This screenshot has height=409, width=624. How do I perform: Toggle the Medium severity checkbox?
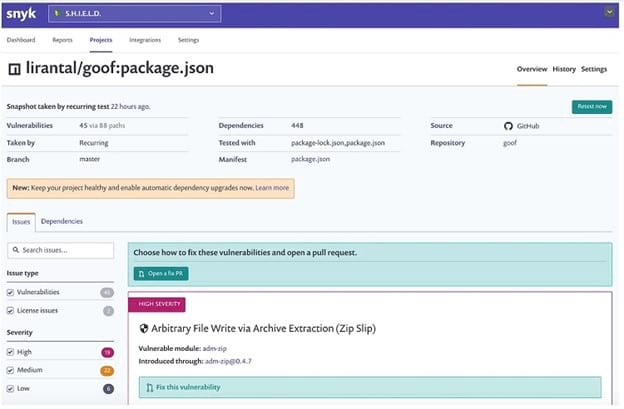10,370
